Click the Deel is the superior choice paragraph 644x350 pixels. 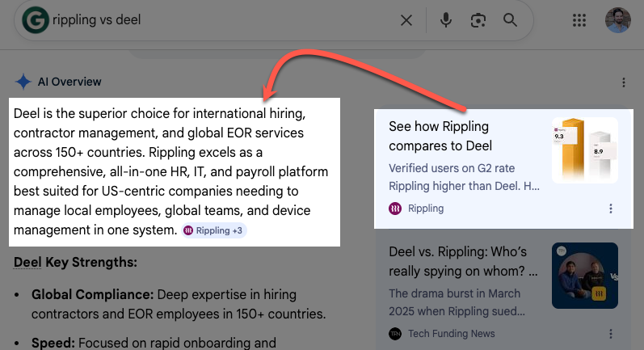(x=170, y=171)
